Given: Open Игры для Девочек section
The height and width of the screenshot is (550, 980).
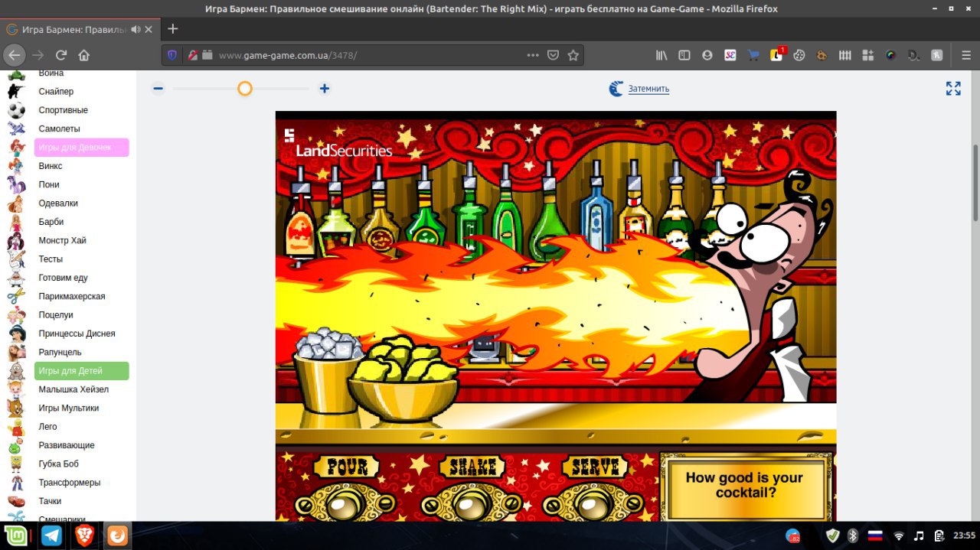Looking at the screenshot, I should tap(81, 148).
